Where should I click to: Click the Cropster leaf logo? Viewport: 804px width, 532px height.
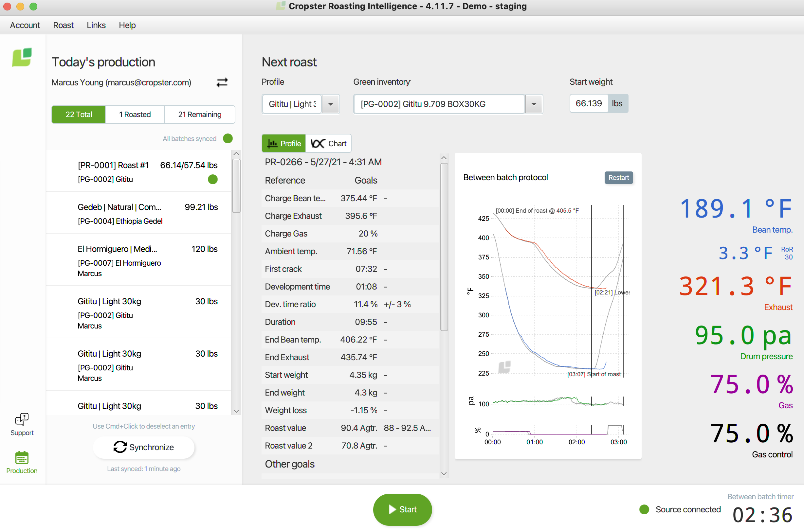tap(22, 57)
